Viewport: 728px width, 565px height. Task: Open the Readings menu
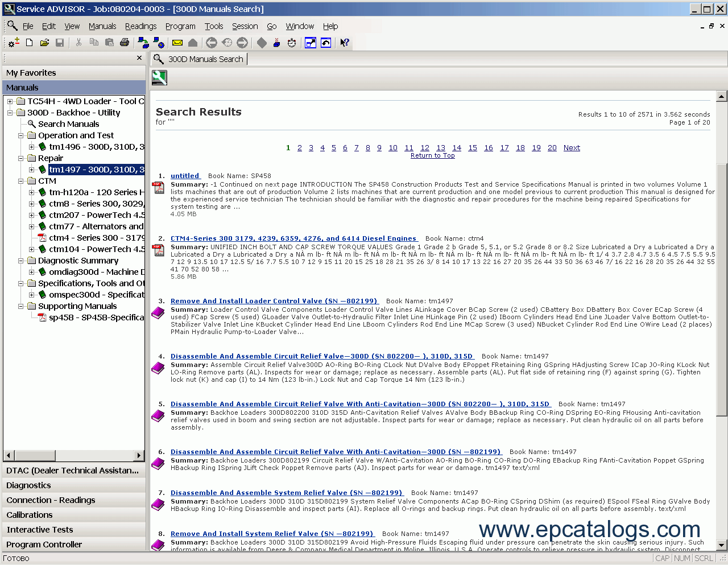pos(140,26)
